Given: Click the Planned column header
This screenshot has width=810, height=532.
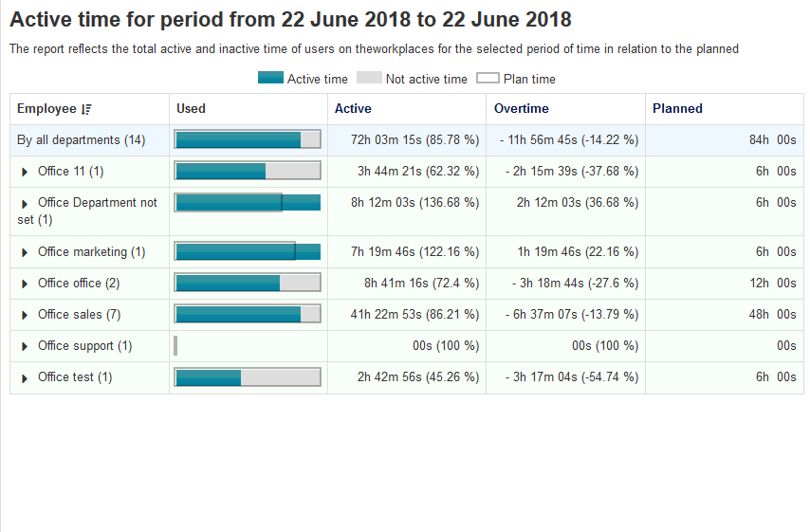Looking at the screenshot, I should (x=677, y=109).
